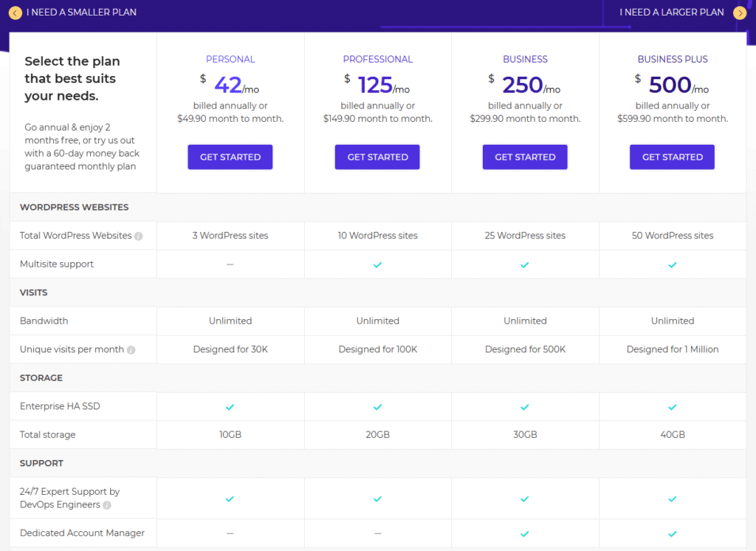Open info icon beside Unique visits per month

click(x=131, y=350)
